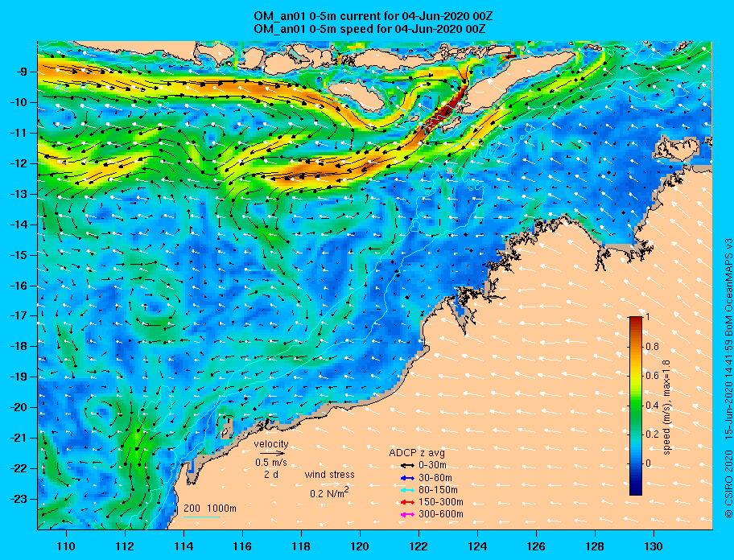Click the latitude axis label '-12'
This screenshot has height=560, width=734.
click(19, 163)
